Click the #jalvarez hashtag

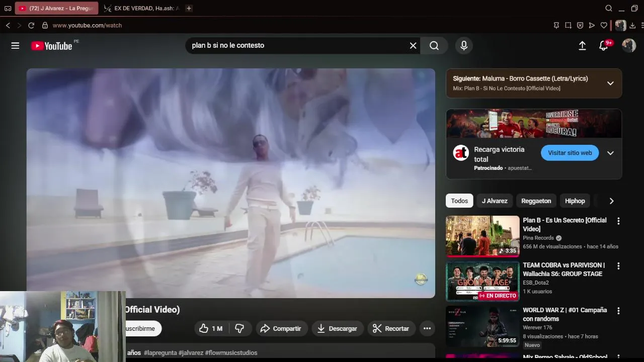191,353
